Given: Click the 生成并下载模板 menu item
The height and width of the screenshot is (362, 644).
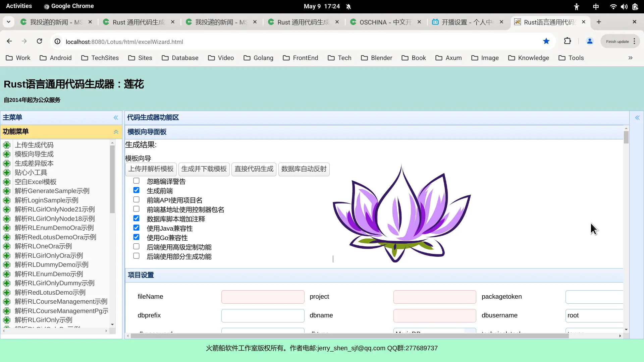Looking at the screenshot, I should coord(204,169).
